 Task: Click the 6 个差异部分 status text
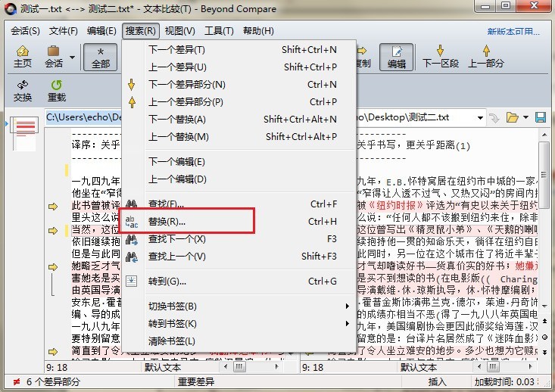tap(53, 382)
